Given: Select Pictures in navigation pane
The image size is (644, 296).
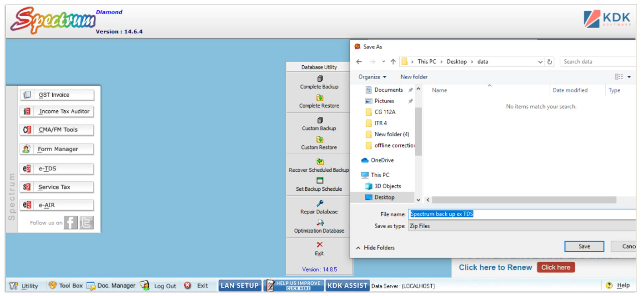Looking at the screenshot, I should pos(384,101).
